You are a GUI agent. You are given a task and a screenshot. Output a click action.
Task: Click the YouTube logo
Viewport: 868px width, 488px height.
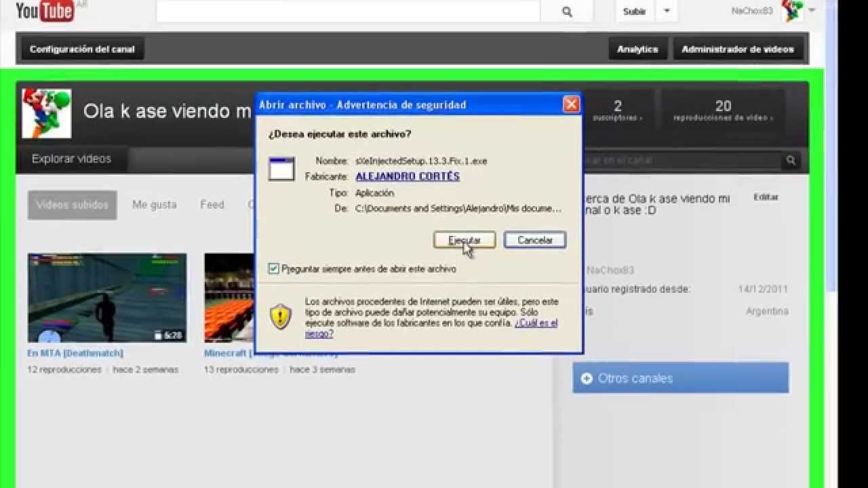(45, 10)
